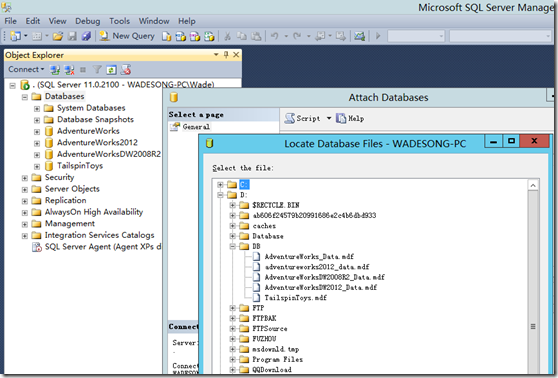
Task: Click the Analysis Services DMX Query icon
Action: (x=195, y=36)
